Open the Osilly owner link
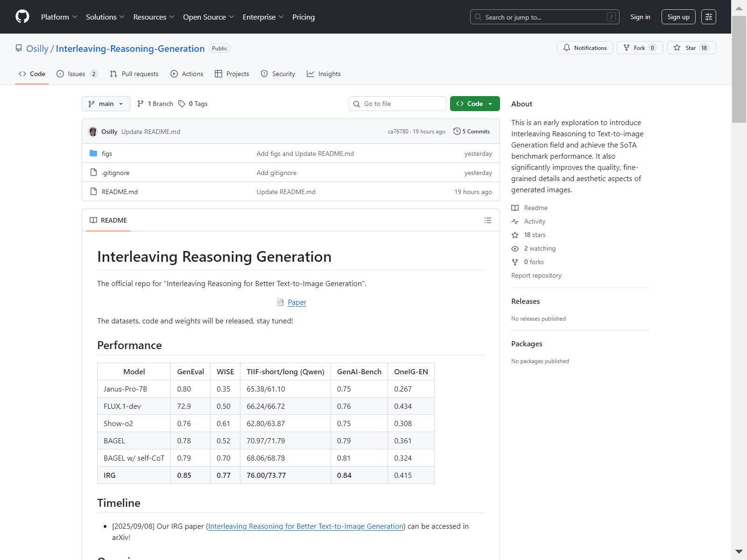Screen dimensions: 747x560 click(x=37, y=49)
